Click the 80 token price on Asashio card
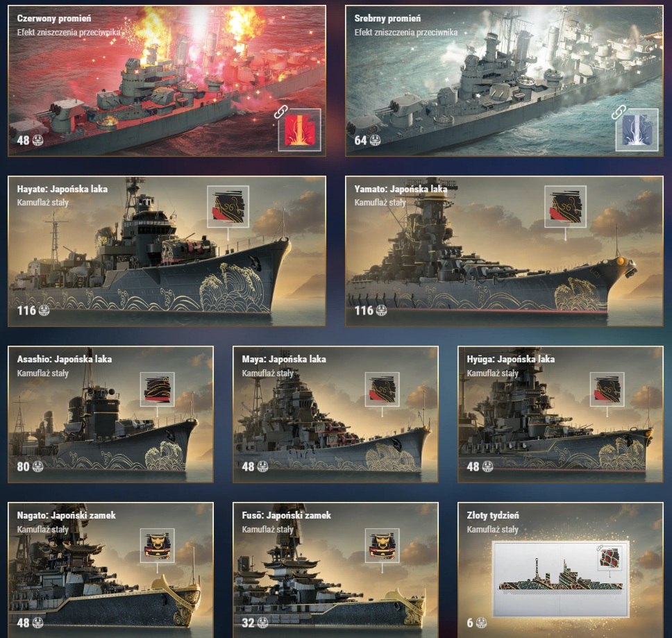 pos(30,467)
